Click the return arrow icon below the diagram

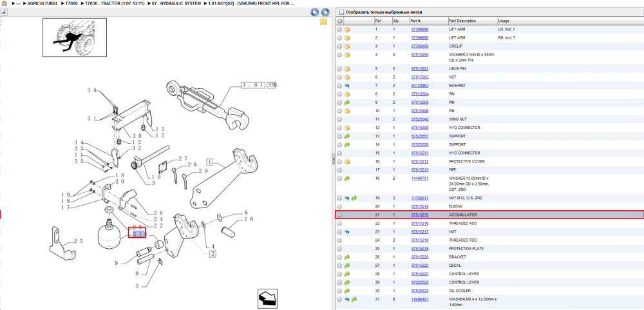click(x=267, y=298)
